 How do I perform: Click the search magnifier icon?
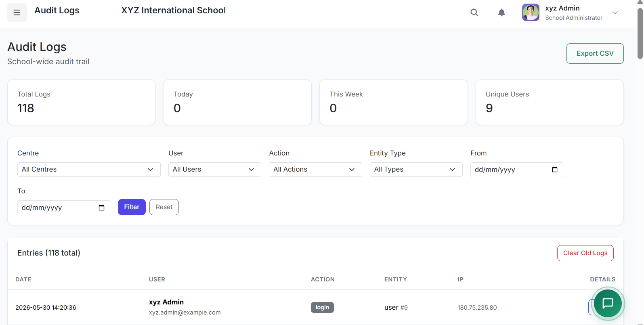pyautogui.click(x=474, y=13)
